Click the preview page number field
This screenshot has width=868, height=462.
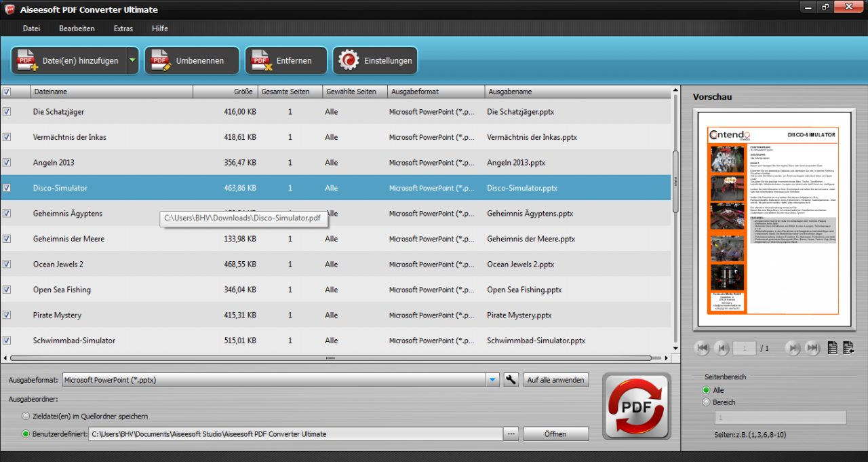(x=745, y=348)
